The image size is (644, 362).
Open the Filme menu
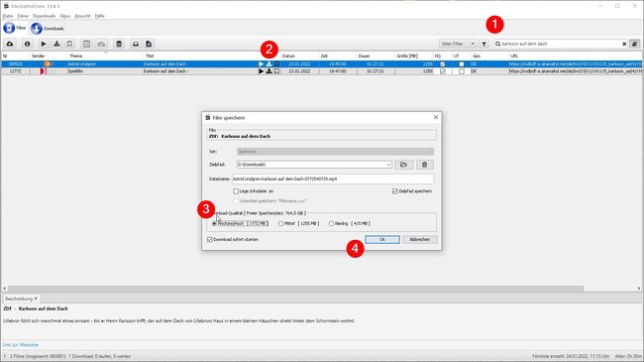click(x=23, y=16)
